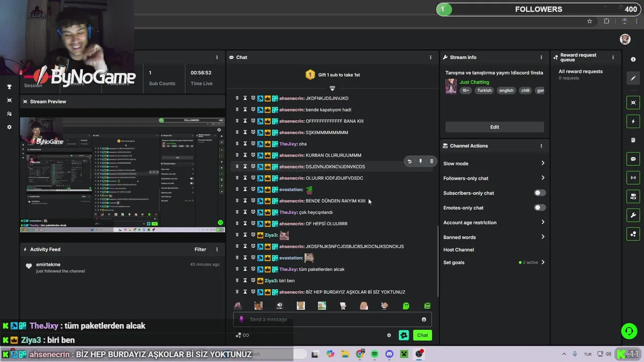Click 'Gift 1 sub to take 1st' banner
Viewport: 644px width, 362px height.
tap(333, 75)
